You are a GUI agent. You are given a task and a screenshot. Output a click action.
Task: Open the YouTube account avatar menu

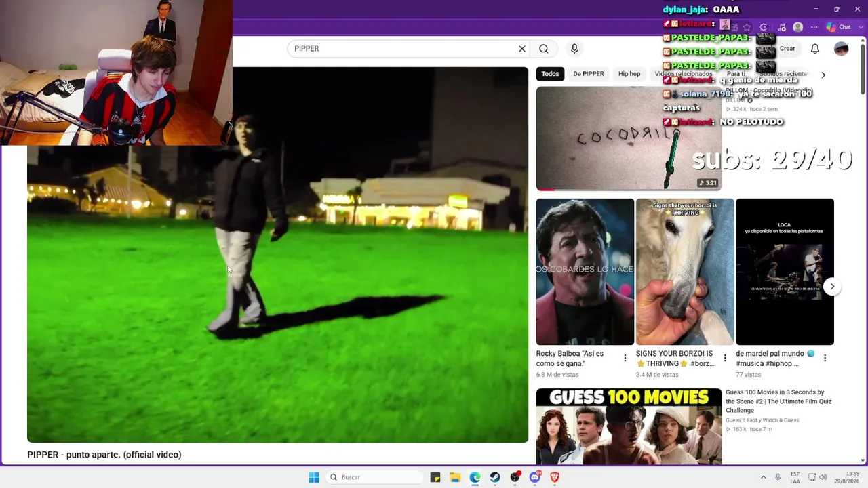841,49
